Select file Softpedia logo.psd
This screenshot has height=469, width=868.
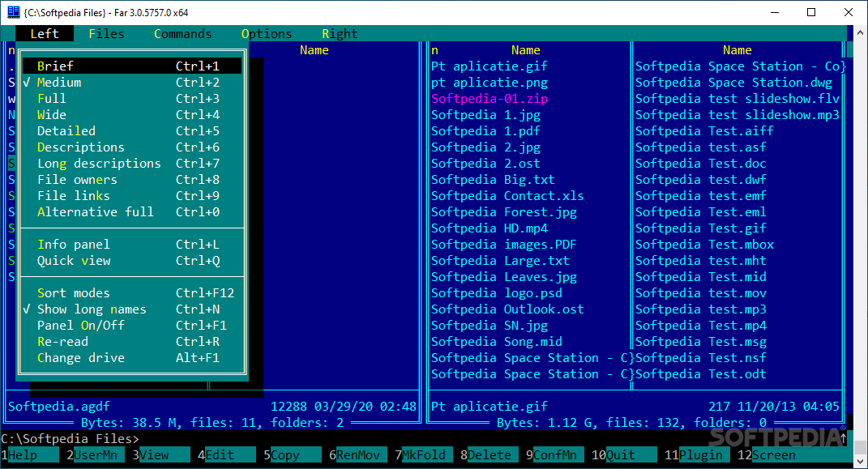point(497,293)
